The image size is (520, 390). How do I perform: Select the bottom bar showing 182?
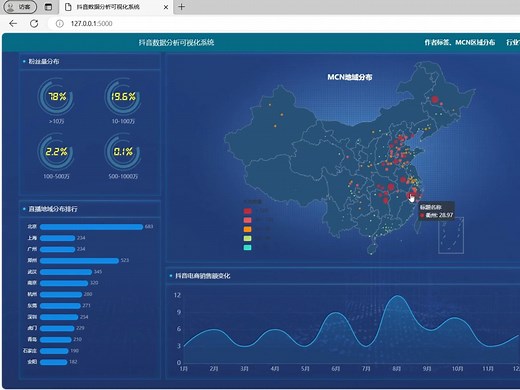pos(54,362)
